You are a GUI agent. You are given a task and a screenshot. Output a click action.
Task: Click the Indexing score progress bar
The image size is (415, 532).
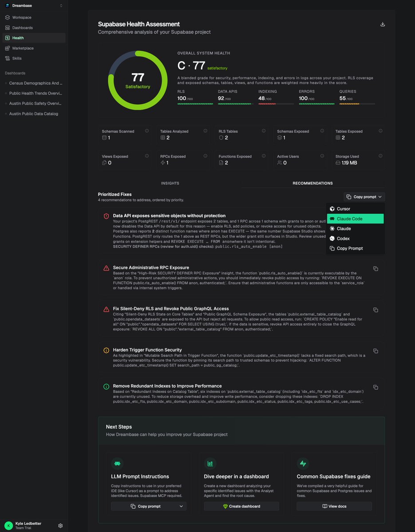[276, 104]
